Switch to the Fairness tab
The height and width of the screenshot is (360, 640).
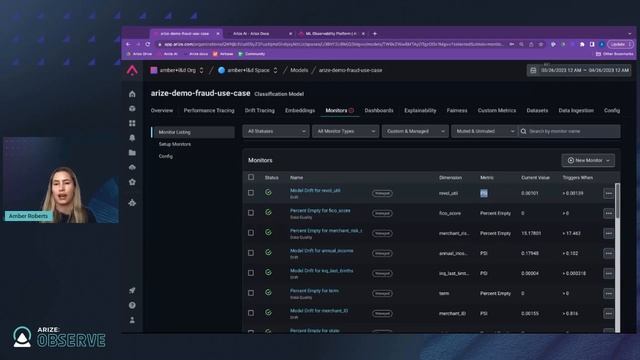pos(457,111)
